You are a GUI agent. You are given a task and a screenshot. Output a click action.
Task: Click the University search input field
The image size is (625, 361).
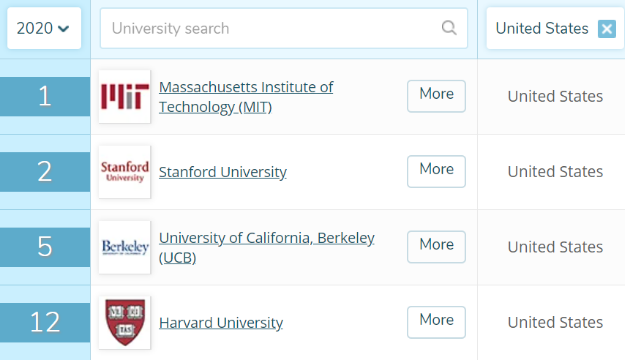[283, 28]
